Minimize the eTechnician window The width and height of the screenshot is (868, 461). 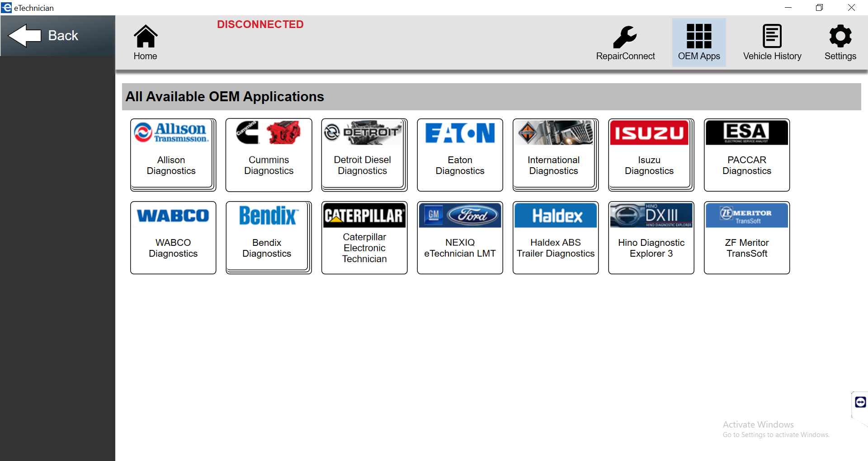point(788,8)
